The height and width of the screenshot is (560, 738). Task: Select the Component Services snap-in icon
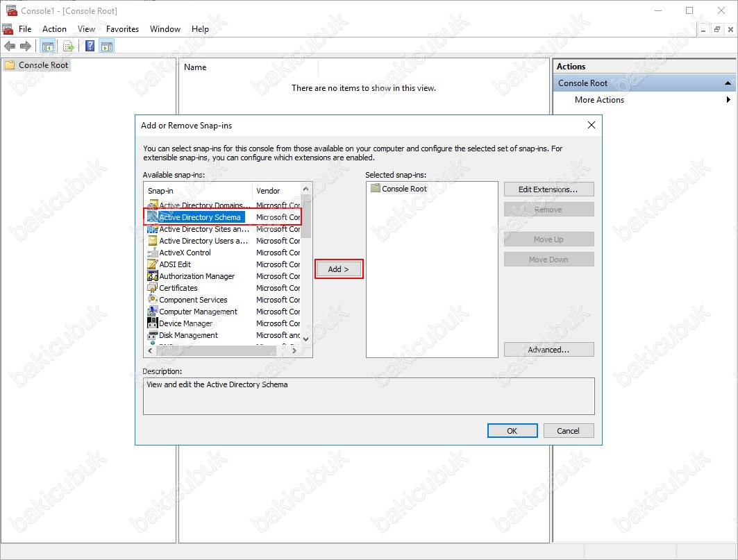(x=153, y=300)
